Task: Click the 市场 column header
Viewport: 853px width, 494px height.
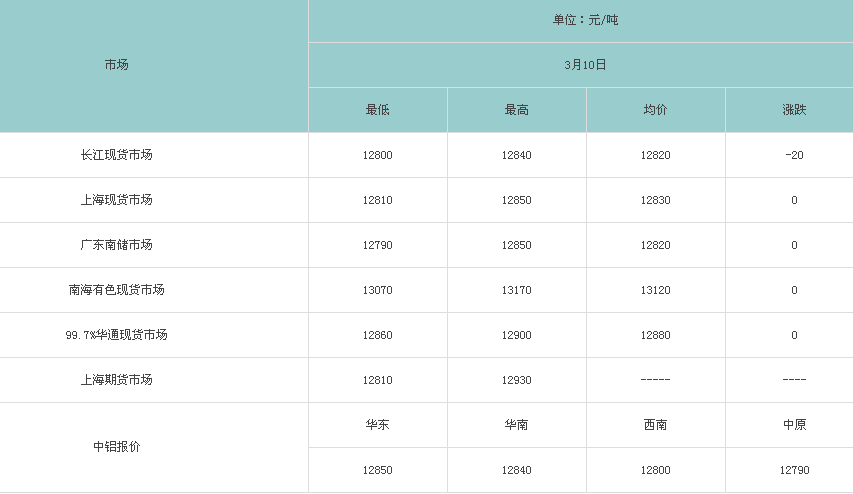Action: coord(116,65)
